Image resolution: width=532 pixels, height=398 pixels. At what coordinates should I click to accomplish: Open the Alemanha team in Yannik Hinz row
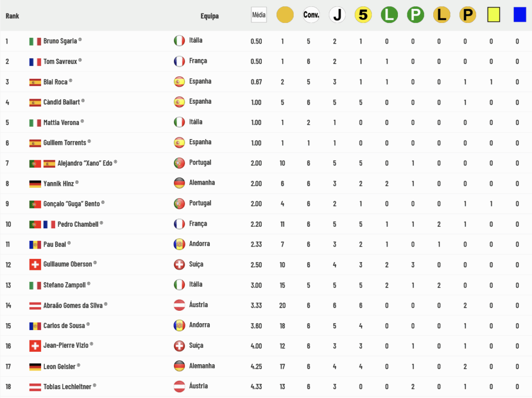202,183
